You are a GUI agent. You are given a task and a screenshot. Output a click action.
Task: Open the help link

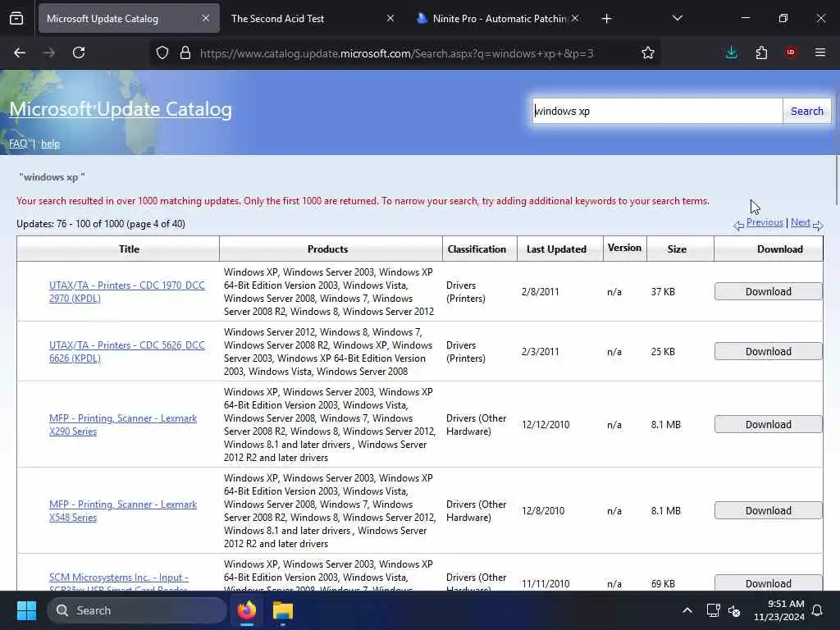click(50, 144)
